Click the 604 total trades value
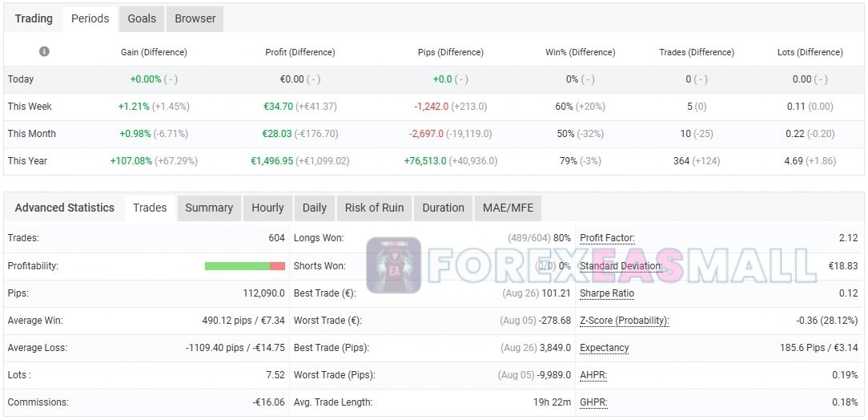 (x=277, y=238)
